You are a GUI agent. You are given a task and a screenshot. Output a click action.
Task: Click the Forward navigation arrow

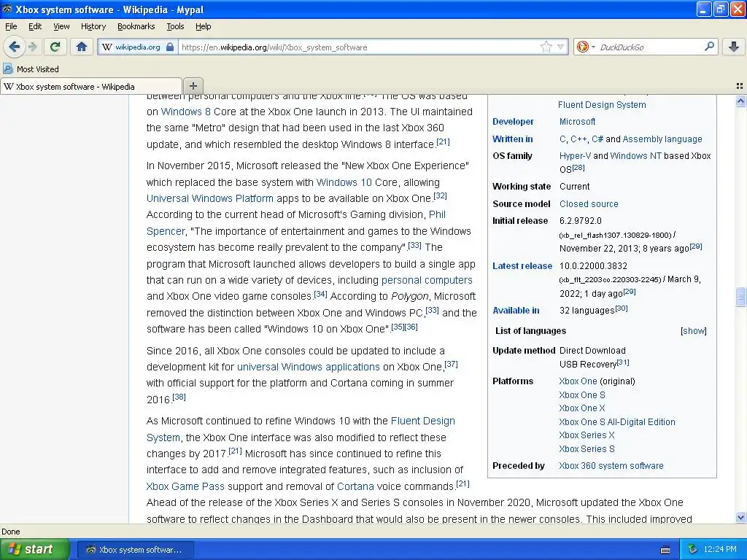click(33, 47)
